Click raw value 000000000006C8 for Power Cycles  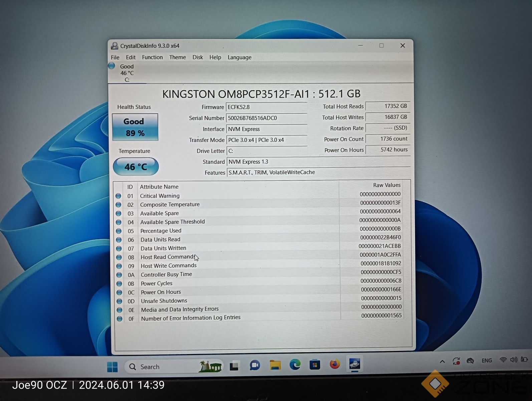tap(381, 281)
